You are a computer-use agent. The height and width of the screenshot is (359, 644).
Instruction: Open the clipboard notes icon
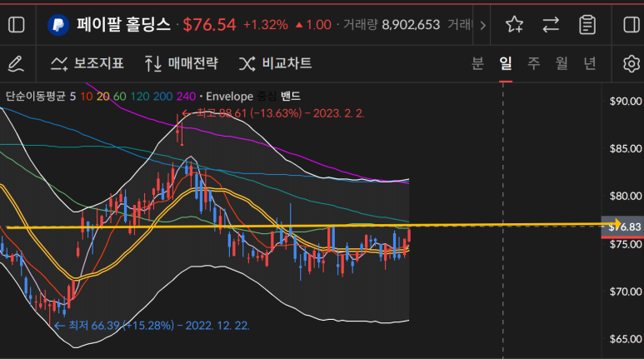[587, 25]
